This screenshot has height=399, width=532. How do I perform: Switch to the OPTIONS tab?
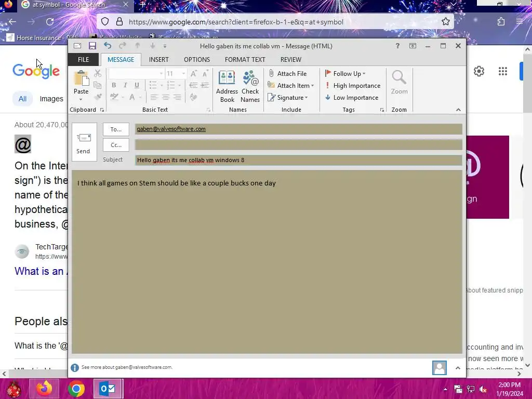pos(197,59)
